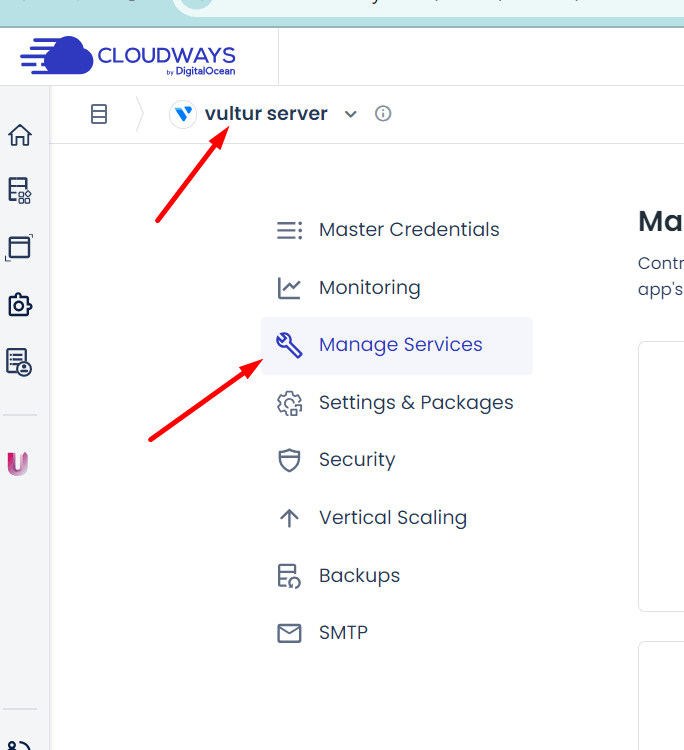Click the SMTP envelope icon

coord(289,633)
